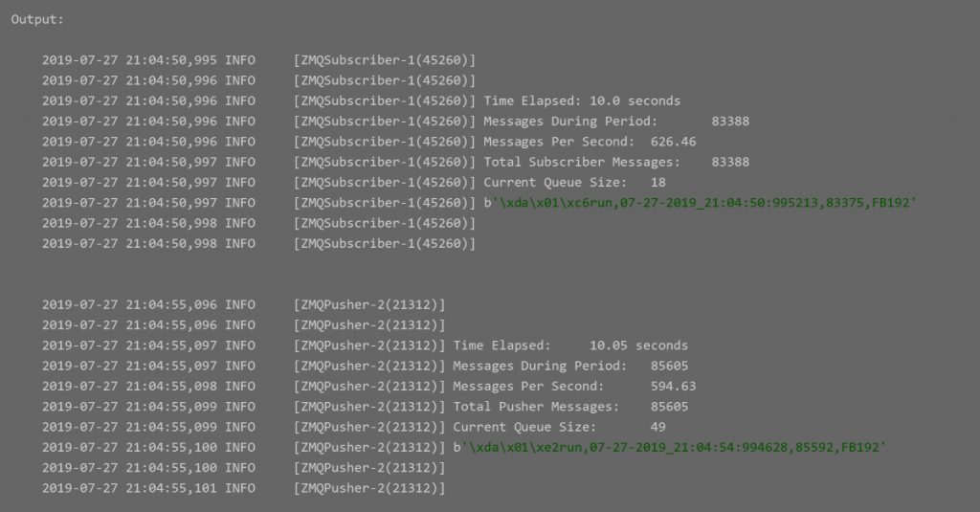Select 'Total Subscriber Messages' log line
The width and height of the screenshot is (980, 512).
point(395,162)
